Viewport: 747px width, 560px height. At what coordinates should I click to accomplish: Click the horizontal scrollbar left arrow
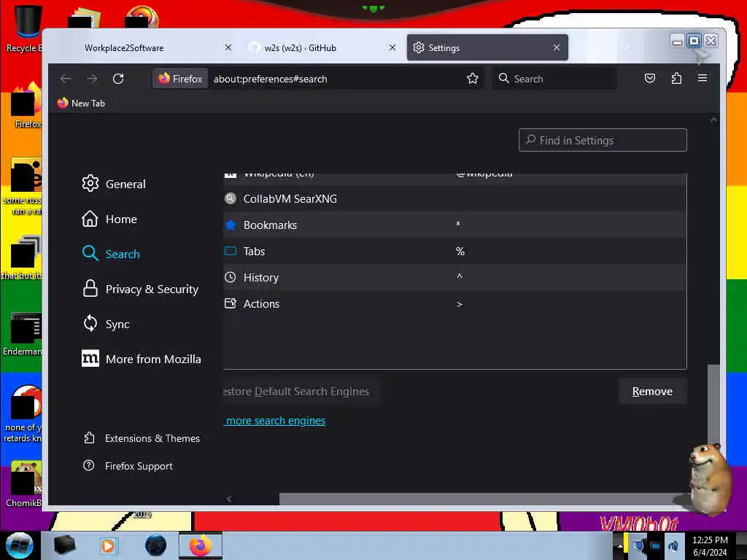click(x=229, y=499)
